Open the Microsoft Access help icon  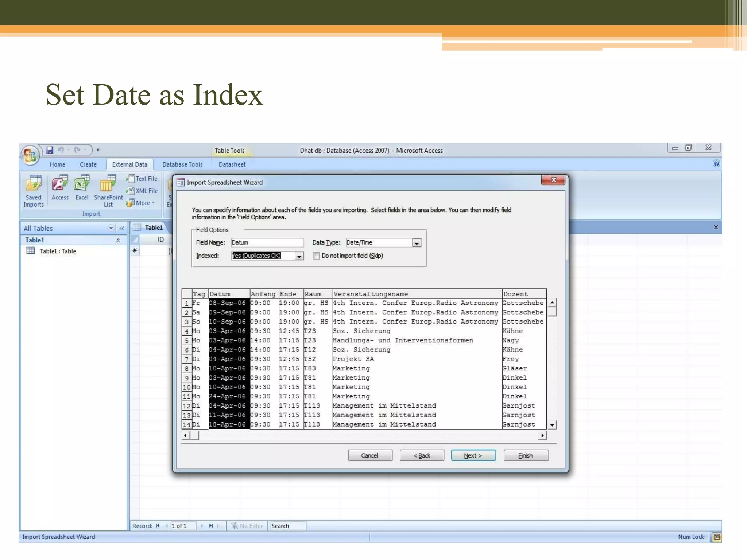716,163
